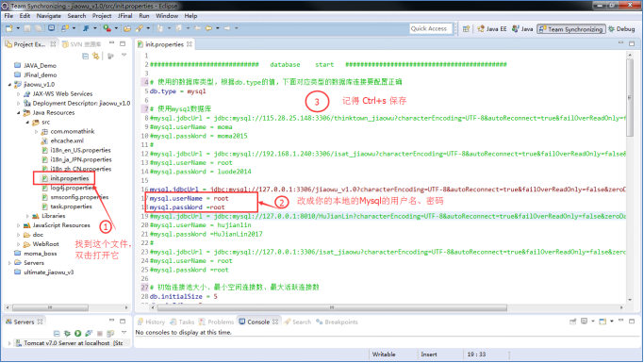Switch to Debug perspective

(x=621, y=28)
